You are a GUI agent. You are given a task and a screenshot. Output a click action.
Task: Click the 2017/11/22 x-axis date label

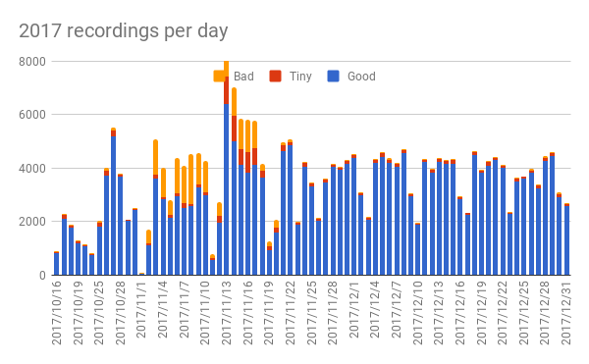[x=290, y=313]
